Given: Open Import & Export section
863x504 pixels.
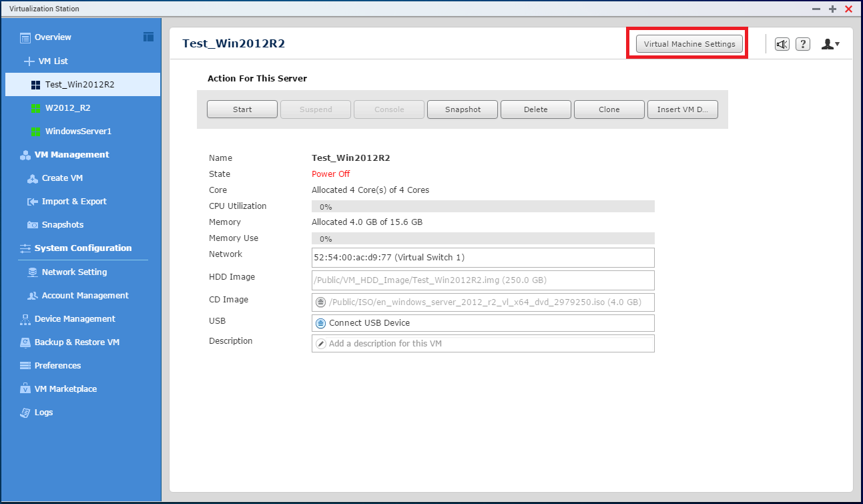Looking at the screenshot, I should 73,202.
